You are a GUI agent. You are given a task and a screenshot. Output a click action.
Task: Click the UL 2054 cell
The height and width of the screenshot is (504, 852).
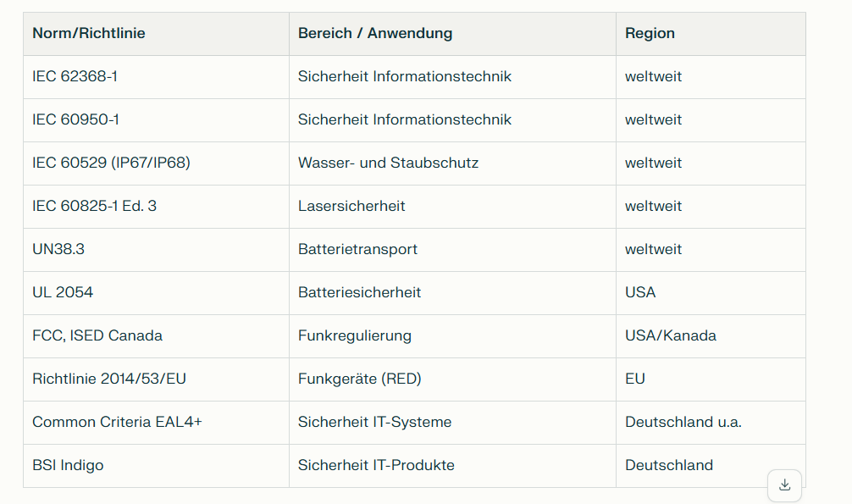tap(63, 292)
